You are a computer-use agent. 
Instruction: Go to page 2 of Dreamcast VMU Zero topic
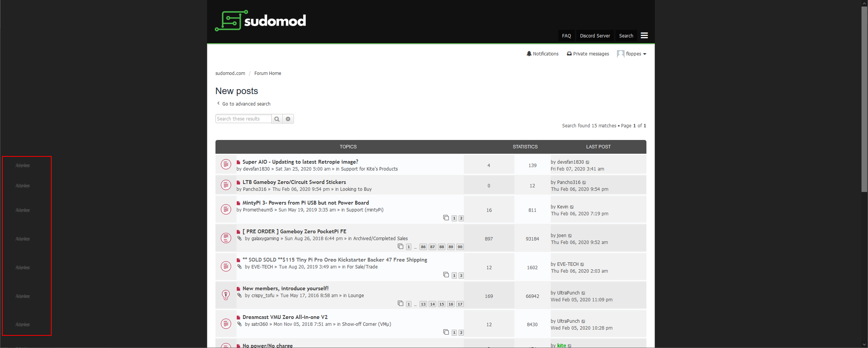pos(461,333)
